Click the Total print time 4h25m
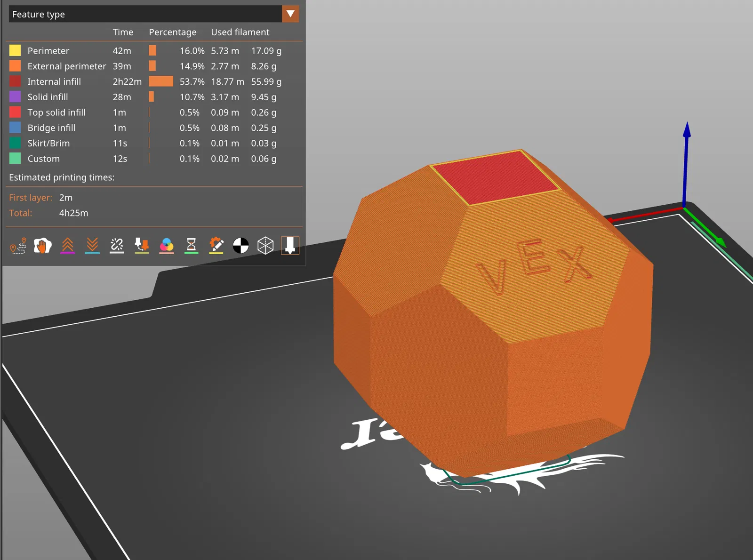The width and height of the screenshot is (753, 560). coord(73,213)
